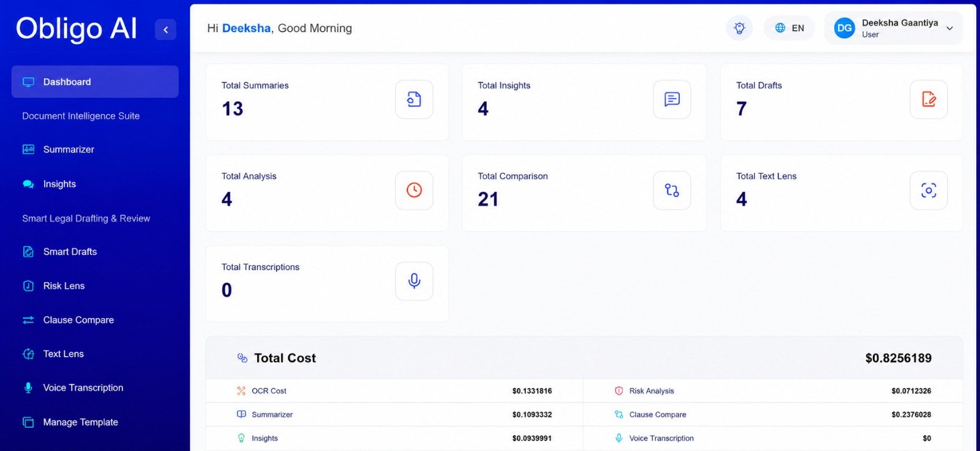Click the Total Text Lens scan icon

[x=929, y=191]
